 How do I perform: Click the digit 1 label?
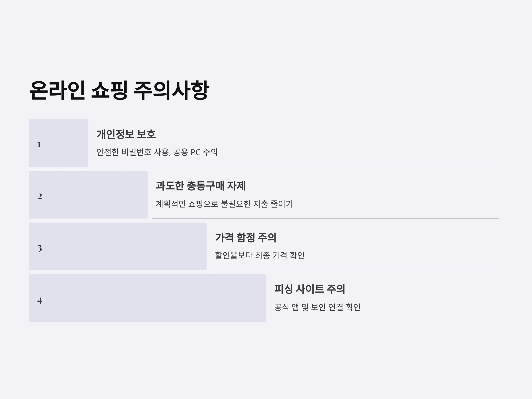(39, 145)
